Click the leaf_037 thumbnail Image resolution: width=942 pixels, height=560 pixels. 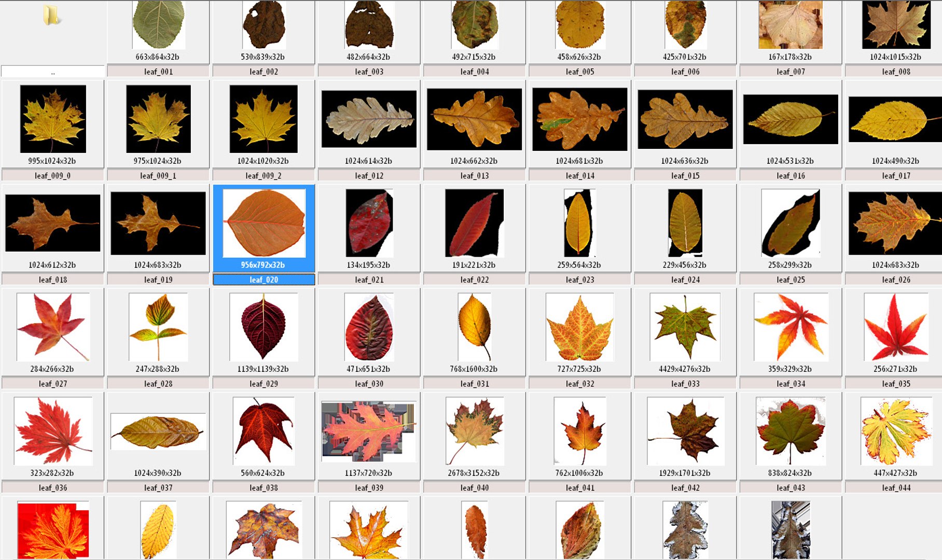[x=158, y=431]
